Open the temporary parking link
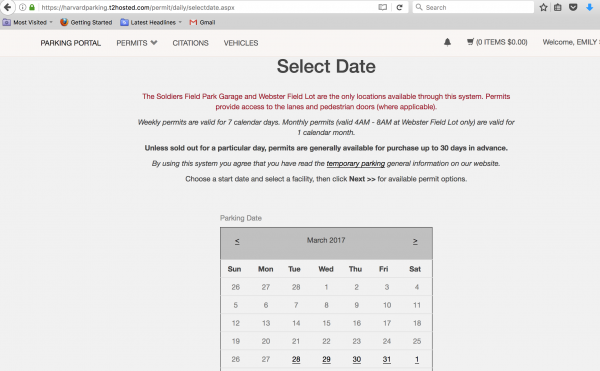600x371 pixels. tap(355, 163)
